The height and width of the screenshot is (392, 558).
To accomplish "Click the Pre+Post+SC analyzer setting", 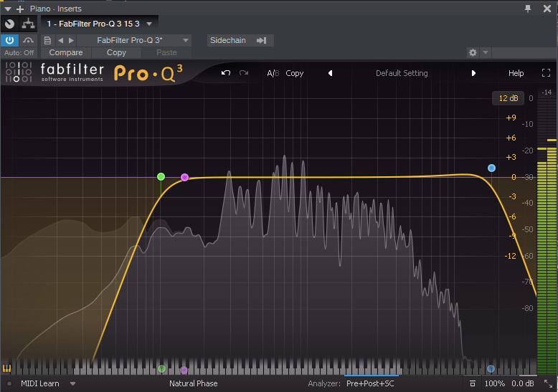I will pyautogui.click(x=371, y=384).
